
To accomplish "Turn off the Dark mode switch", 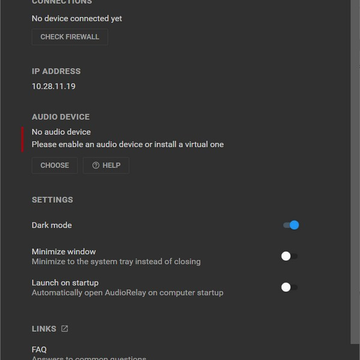I will point(291,225).
